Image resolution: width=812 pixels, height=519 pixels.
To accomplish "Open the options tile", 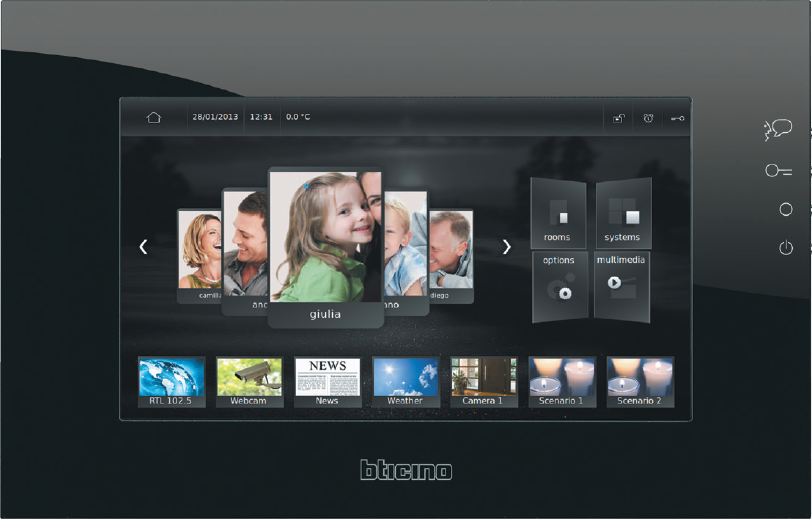I will coord(560,286).
